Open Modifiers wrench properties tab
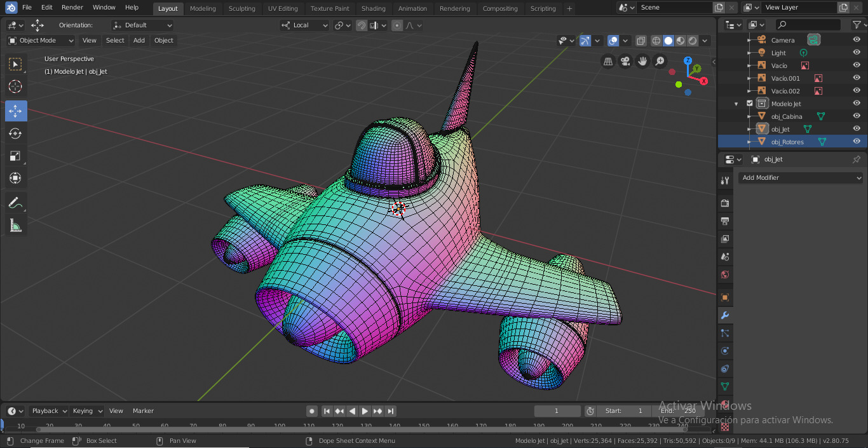Screen dimensions: 868x448 (725, 315)
